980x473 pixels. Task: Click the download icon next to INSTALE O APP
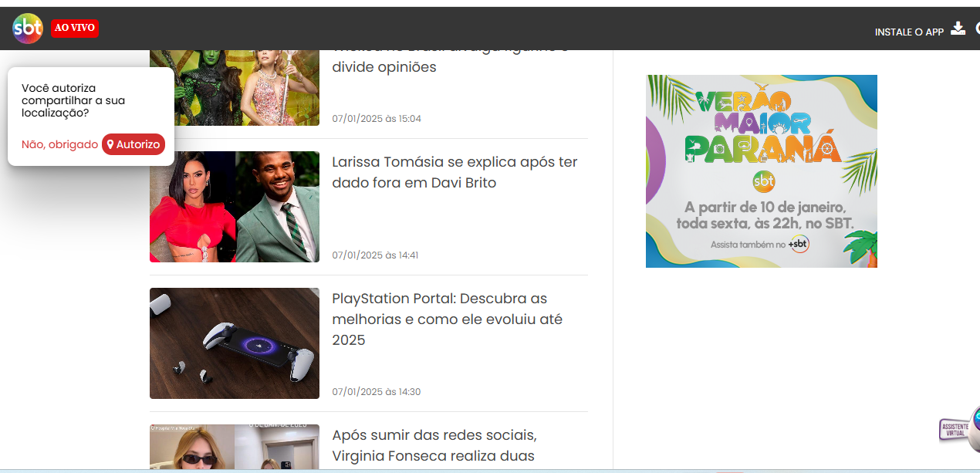point(958,29)
